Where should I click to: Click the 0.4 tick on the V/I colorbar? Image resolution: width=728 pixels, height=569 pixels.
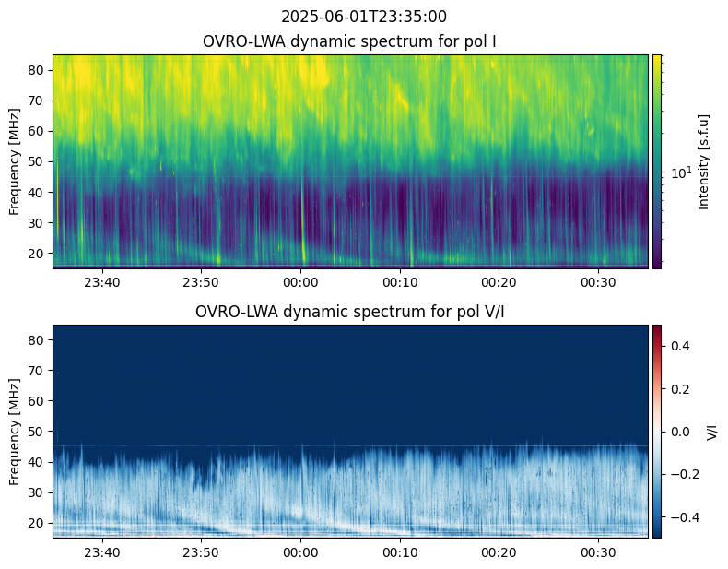tap(682, 345)
